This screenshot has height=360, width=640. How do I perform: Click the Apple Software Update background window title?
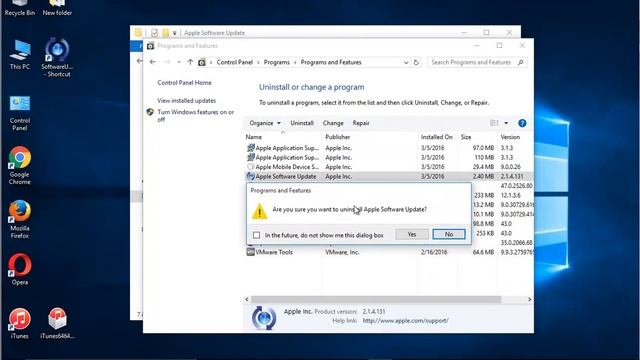(x=214, y=33)
